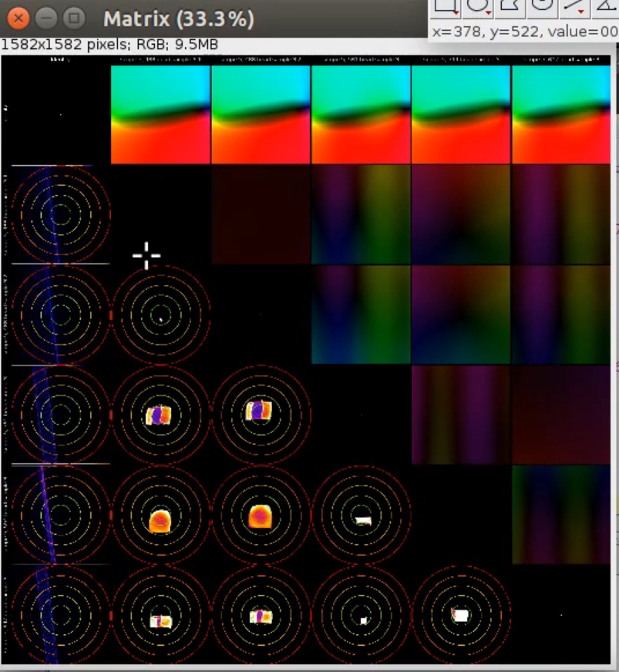Click the ring plot with only a center dot
The width and height of the screenshot is (619, 672).
(x=160, y=315)
